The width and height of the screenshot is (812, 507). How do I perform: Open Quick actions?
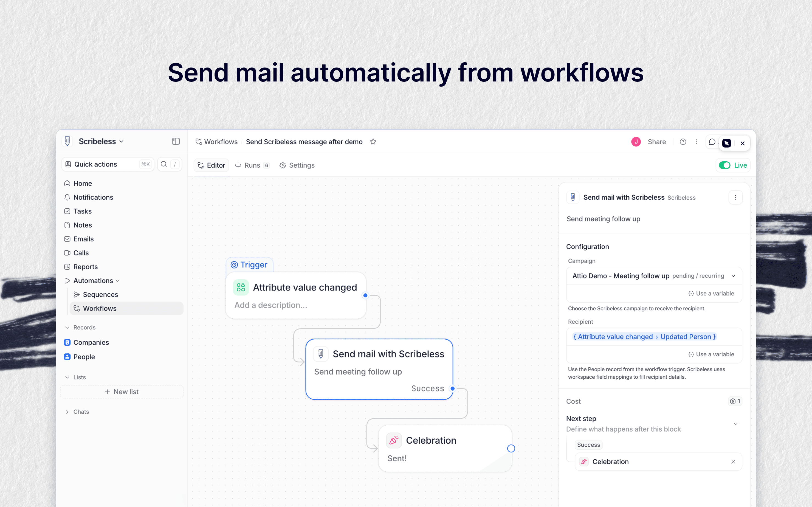click(108, 164)
